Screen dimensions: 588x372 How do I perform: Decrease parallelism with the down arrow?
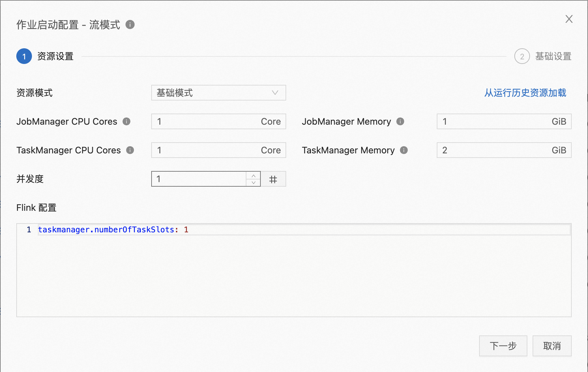pos(254,183)
